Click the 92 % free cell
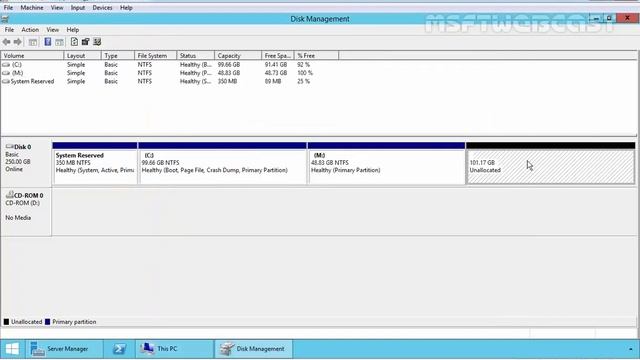The image size is (640, 360). (x=304, y=65)
